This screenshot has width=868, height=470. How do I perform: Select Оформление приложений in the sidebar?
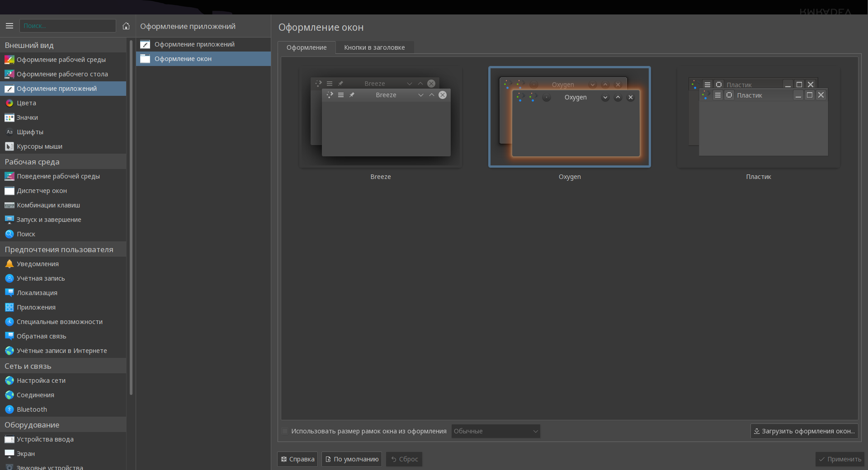tap(63, 89)
